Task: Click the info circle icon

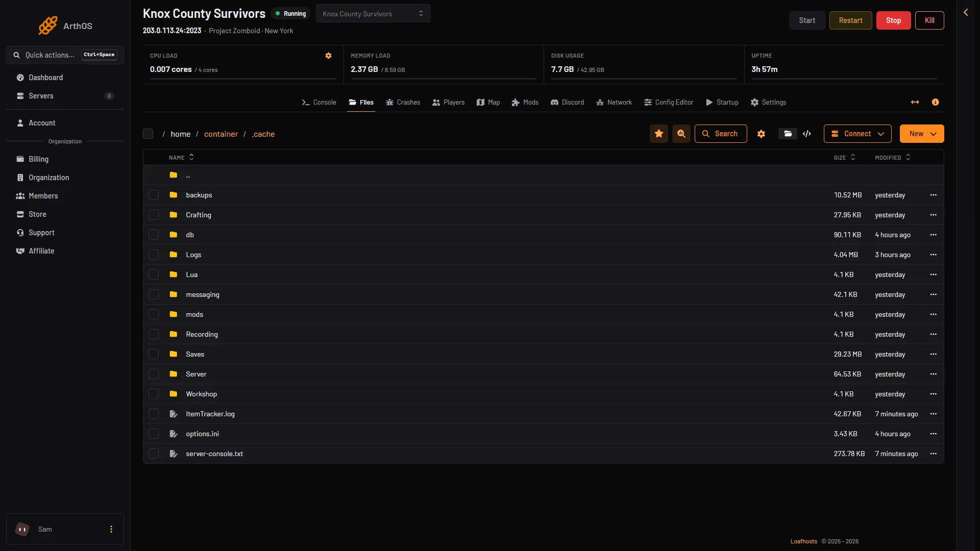Action: tap(935, 102)
